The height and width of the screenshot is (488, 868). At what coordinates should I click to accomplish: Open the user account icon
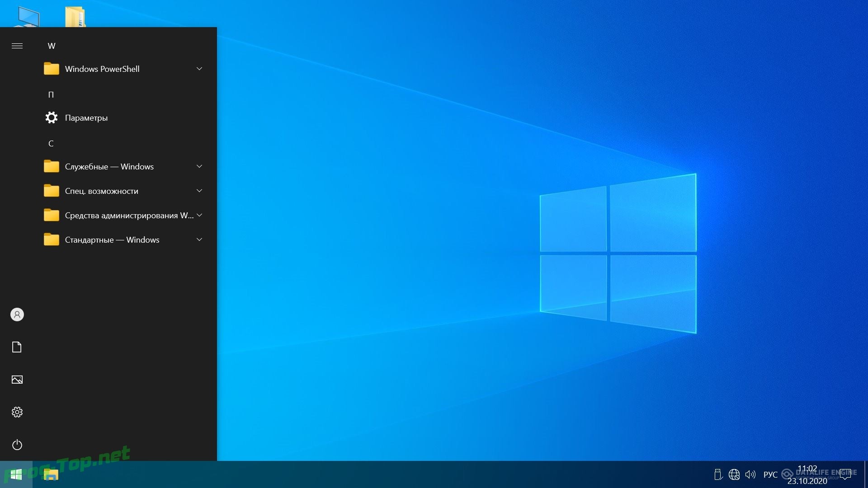[x=17, y=314]
